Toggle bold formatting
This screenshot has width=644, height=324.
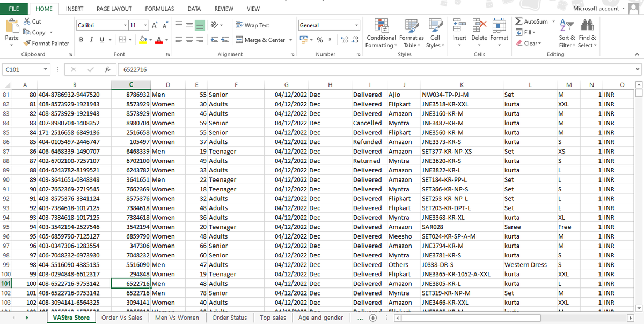click(81, 39)
